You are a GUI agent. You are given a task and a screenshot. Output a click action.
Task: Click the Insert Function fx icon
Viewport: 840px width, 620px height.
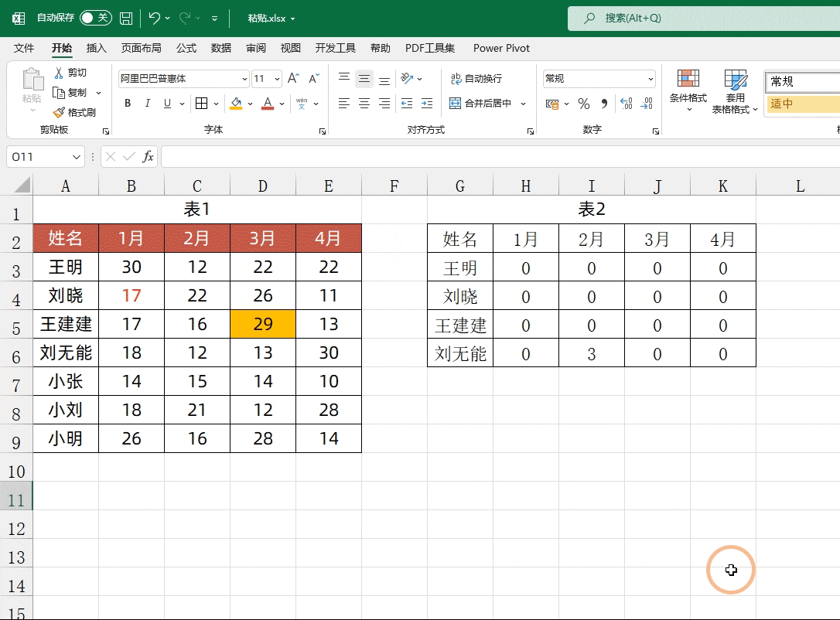point(148,156)
